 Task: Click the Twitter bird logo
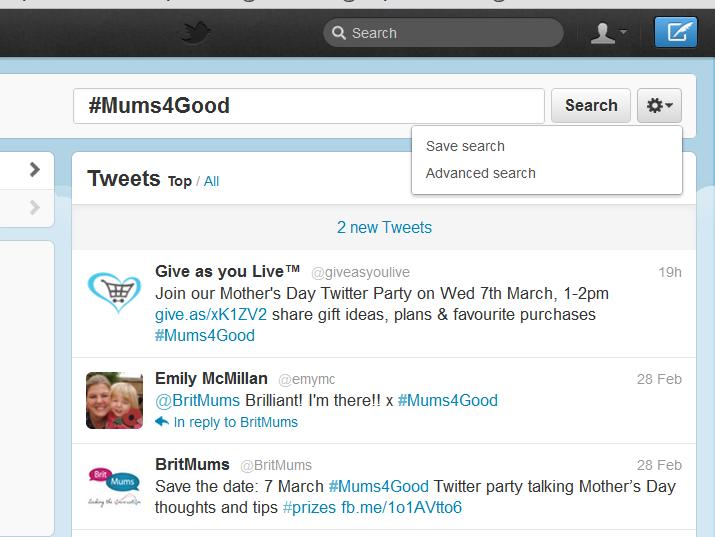pos(196,33)
